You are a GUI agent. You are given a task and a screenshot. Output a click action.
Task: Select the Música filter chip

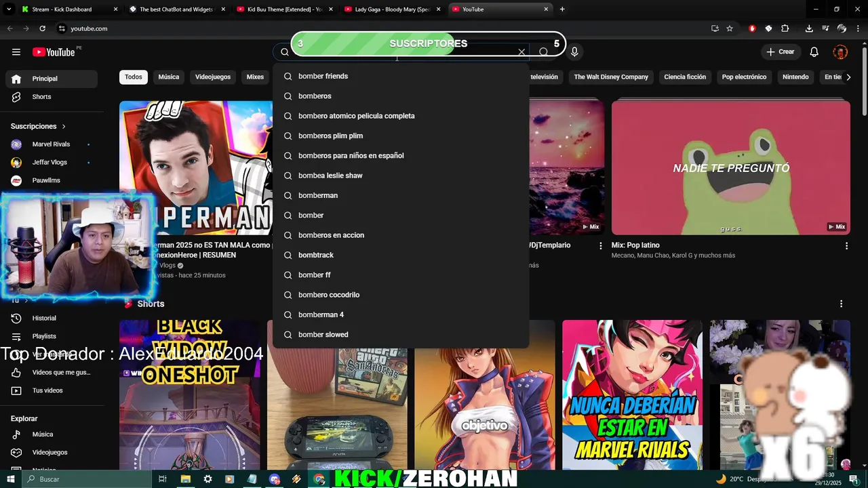tap(169, 77)
